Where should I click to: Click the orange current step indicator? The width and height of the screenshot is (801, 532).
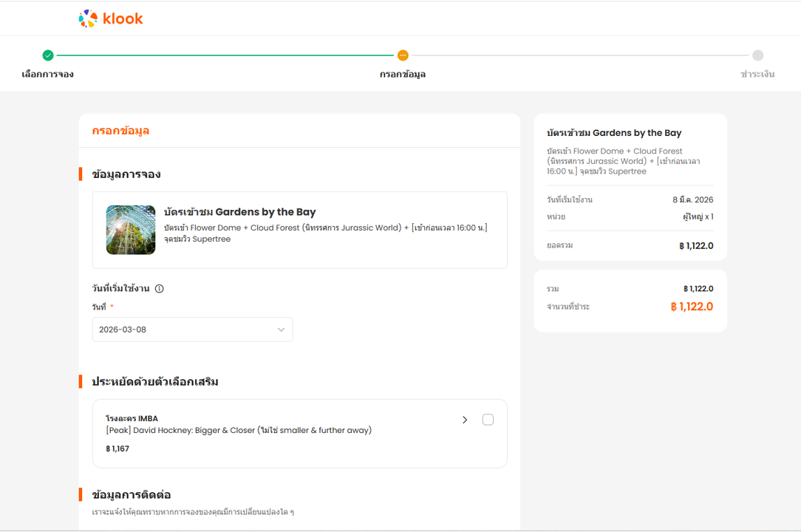pos(403,55)
